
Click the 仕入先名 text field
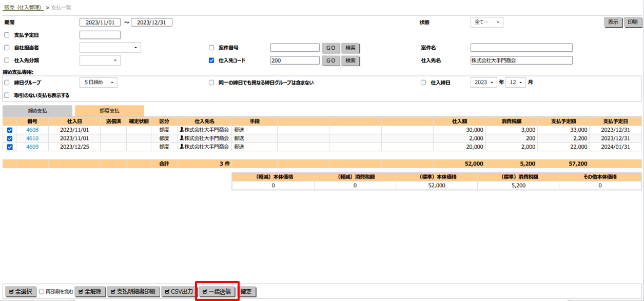pyautogui.click(x=521, y=61)
